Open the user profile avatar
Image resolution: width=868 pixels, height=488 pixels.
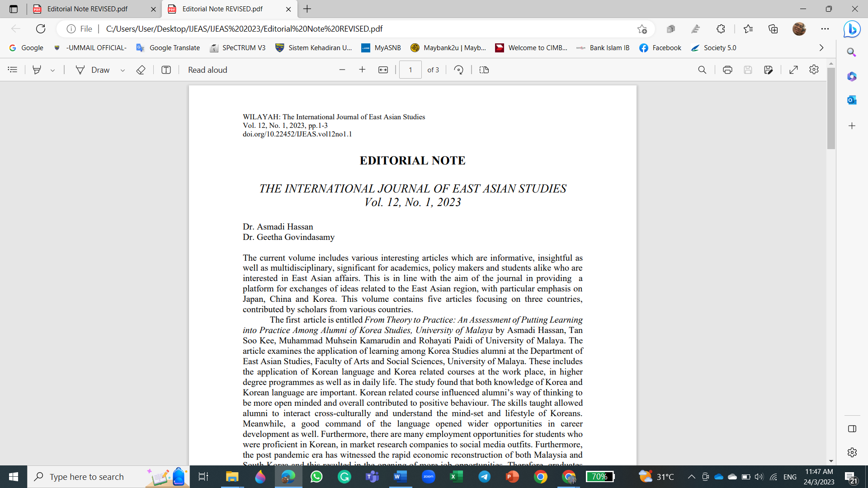pos(799,29)
